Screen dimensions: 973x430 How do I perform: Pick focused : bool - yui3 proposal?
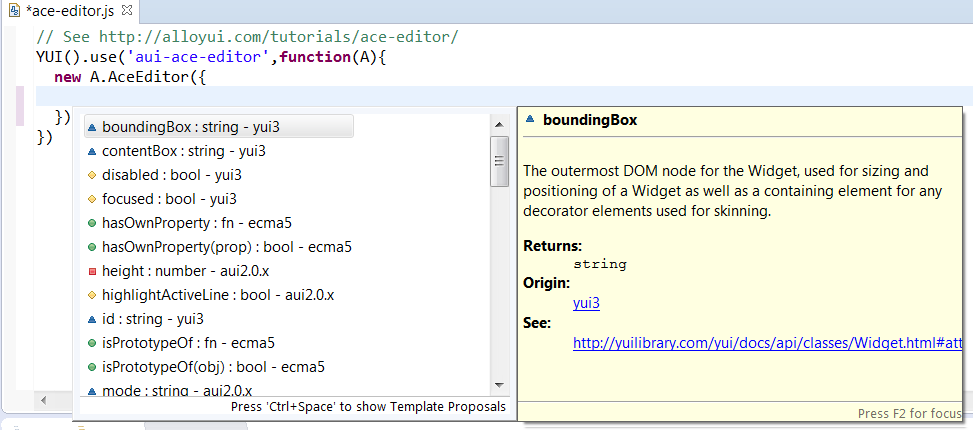coord(169,199)
